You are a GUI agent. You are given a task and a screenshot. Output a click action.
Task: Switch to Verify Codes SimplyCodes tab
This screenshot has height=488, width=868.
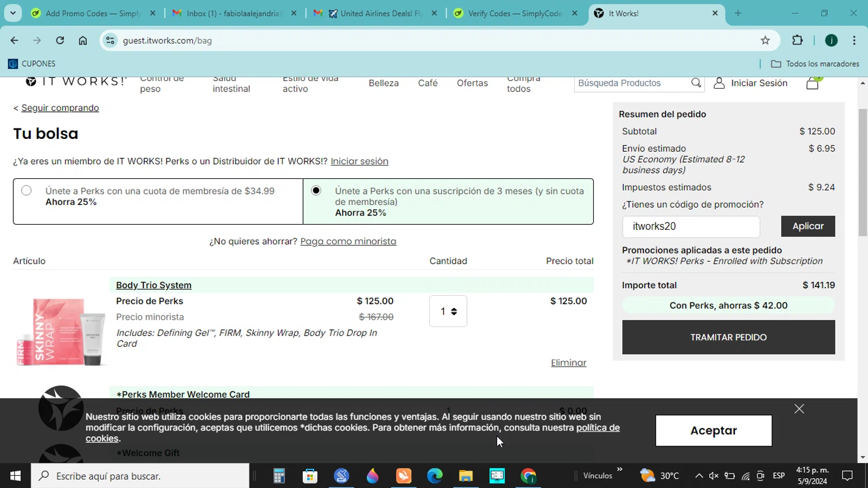click(x=516, y=13)
